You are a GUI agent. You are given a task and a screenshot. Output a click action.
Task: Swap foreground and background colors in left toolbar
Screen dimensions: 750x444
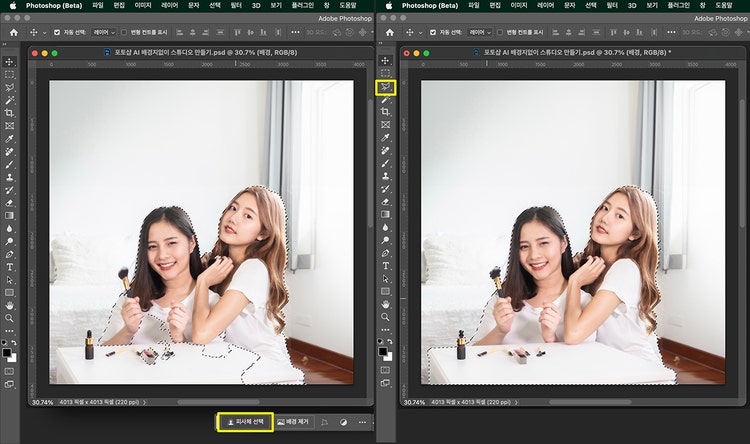[14, 343]
